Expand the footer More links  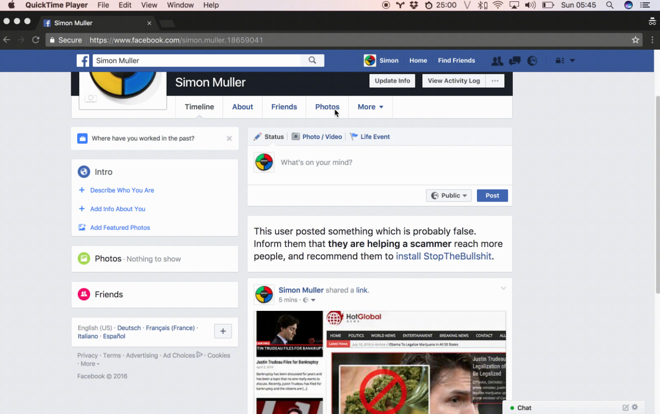click(x=90, y=364)
